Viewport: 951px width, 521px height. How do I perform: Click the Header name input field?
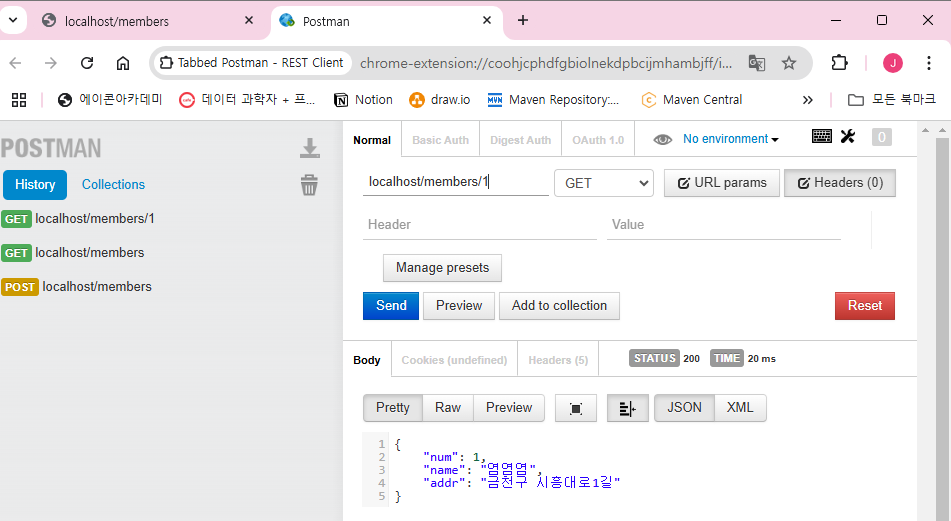480,225
